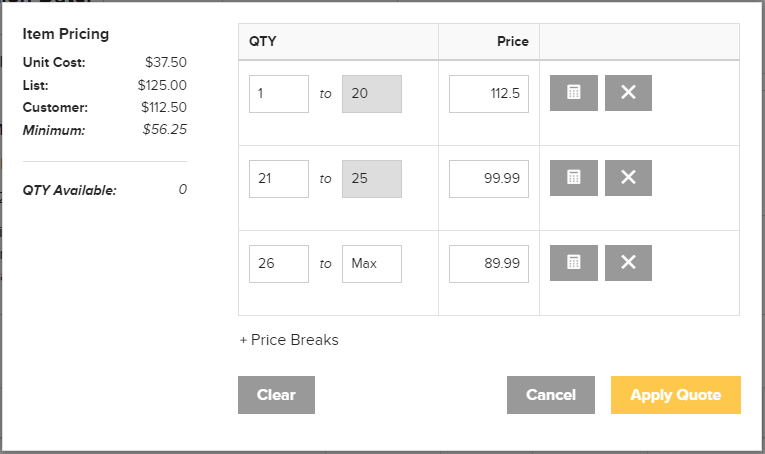765x454 pixels.
Task: Open calculator for the 21 to 25 row
Action: (573, 178)
